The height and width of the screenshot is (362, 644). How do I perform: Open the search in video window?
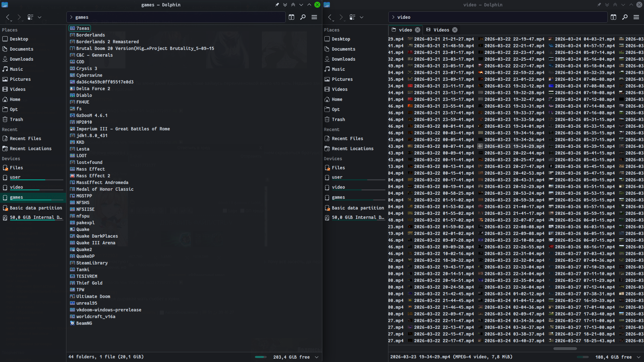coord(625,17)
